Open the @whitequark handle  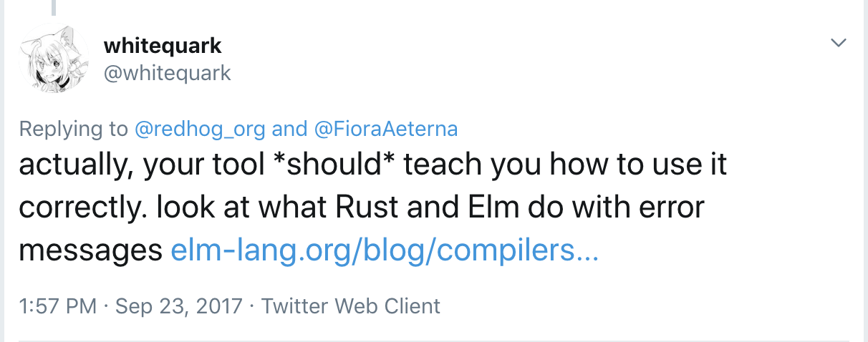click(168, 73)
